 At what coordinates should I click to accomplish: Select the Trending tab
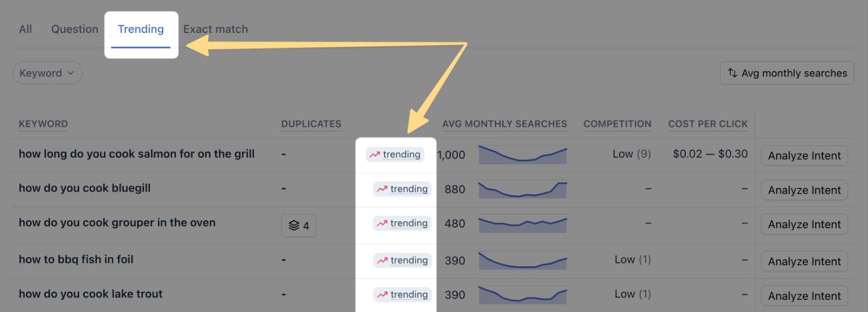point(141,29)
